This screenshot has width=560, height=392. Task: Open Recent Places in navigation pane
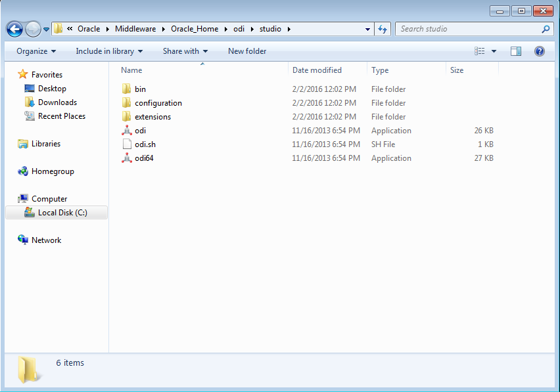62,116
